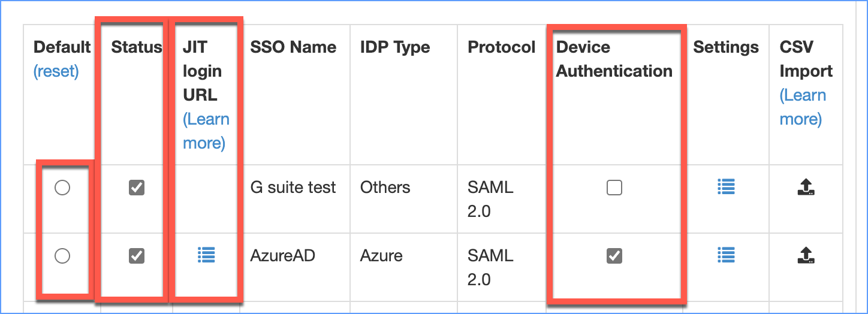Disable Device Authentication for AzureAD
Screen dimensions: 868x314
(614, 256)
